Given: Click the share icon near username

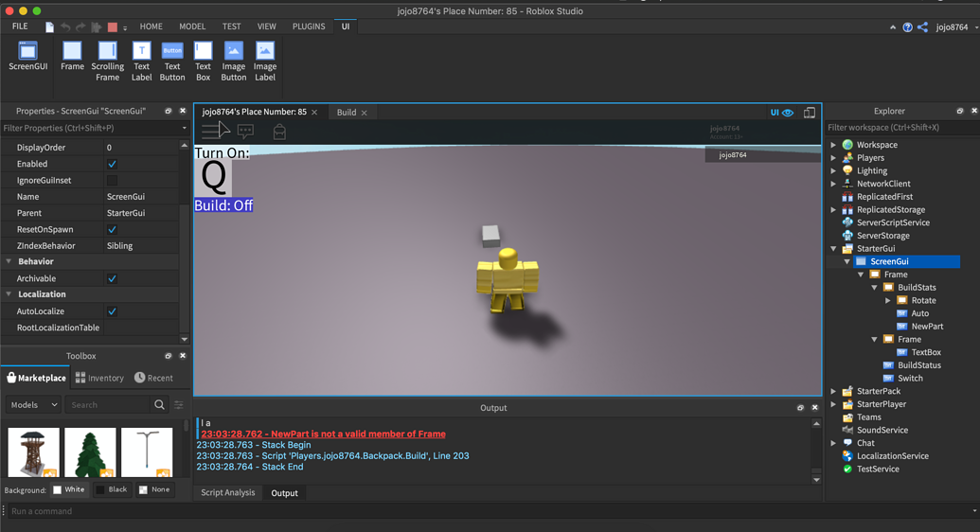Looking at the screenshot, I should 922,27.
